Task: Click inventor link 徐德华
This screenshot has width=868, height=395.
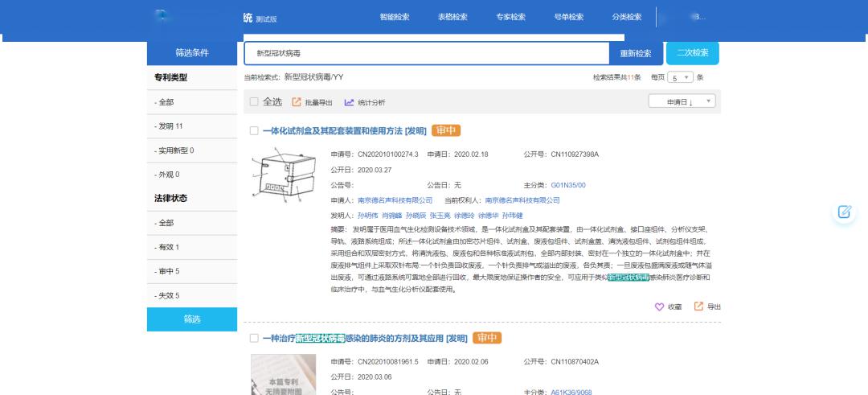Action: [x=489, y=216]
